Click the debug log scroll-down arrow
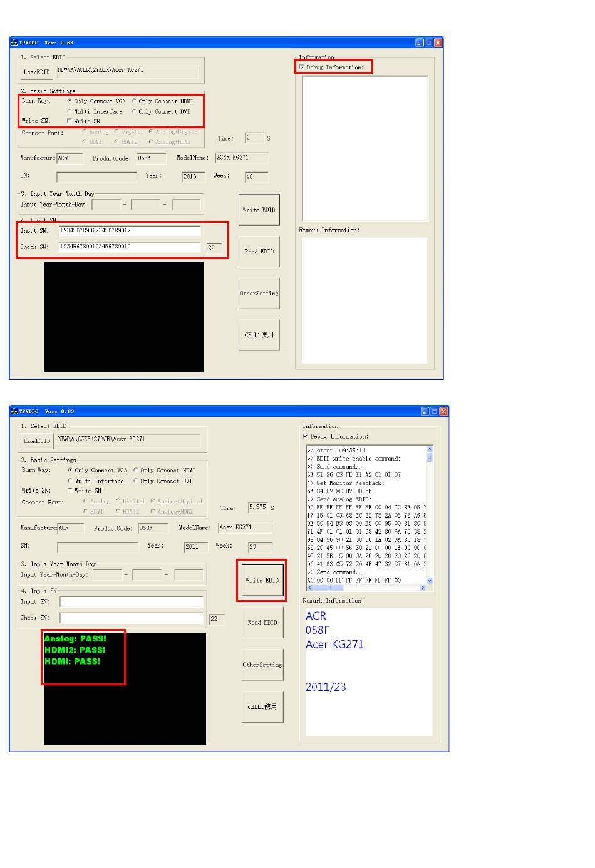 430,581
